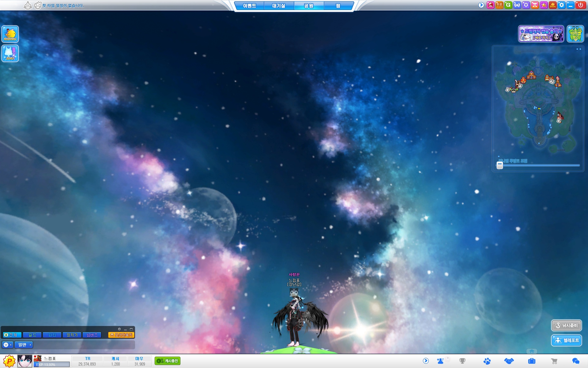Click the orange P badge icon
The image size is (588, 368).
pos(9,361)
